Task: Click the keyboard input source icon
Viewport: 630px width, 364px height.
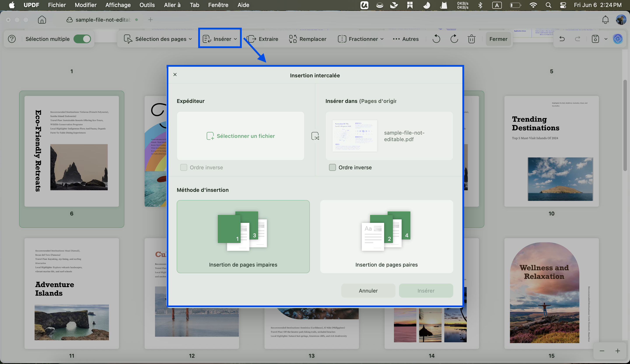Action: [497, 5]
